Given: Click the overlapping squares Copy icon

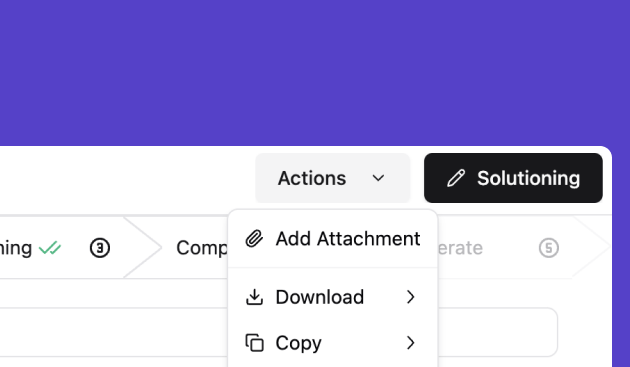Looking at the screenshot, I should 254,343.
